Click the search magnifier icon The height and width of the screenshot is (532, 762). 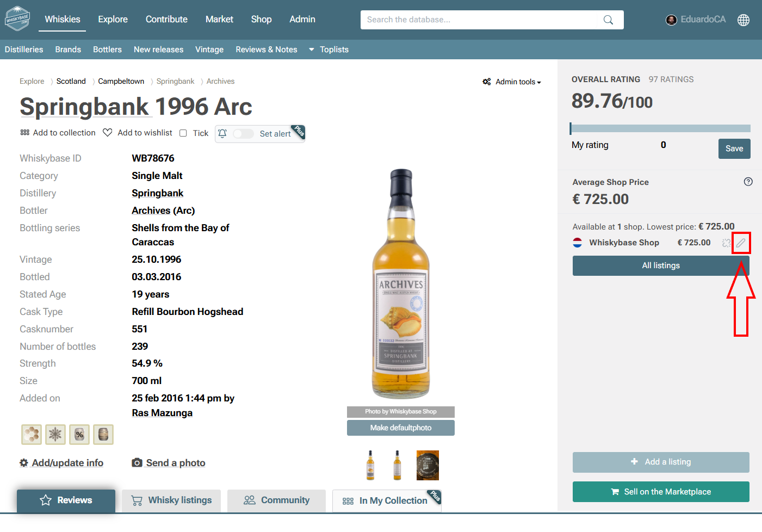click(x=608, y=20)
